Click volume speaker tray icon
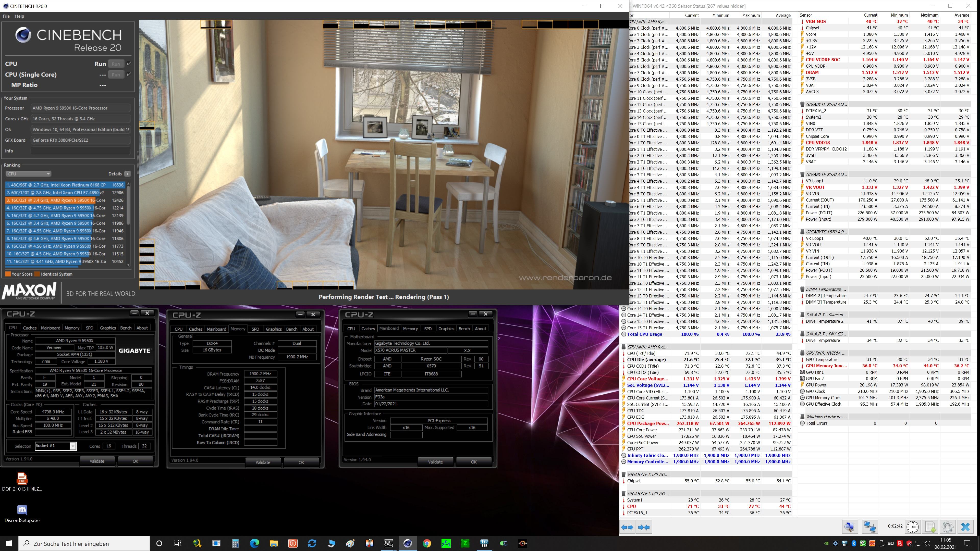The height and width of the screenshot is (551, 980). [927, 543]
